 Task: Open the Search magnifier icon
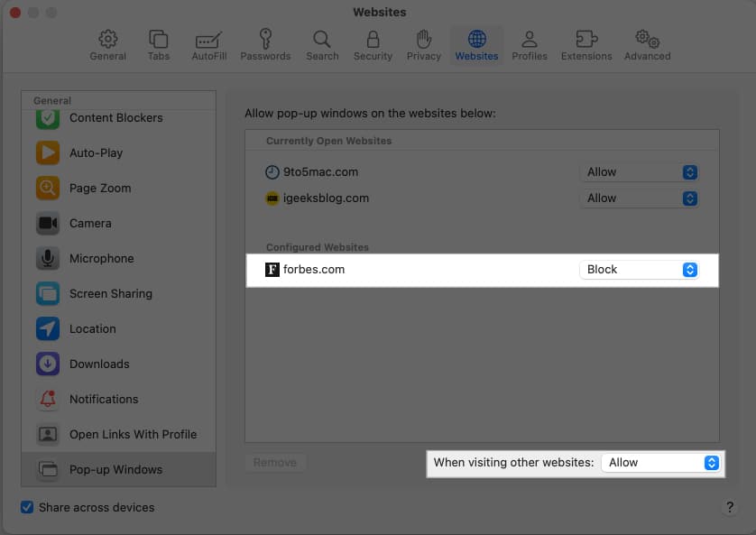tap(321, 39)
